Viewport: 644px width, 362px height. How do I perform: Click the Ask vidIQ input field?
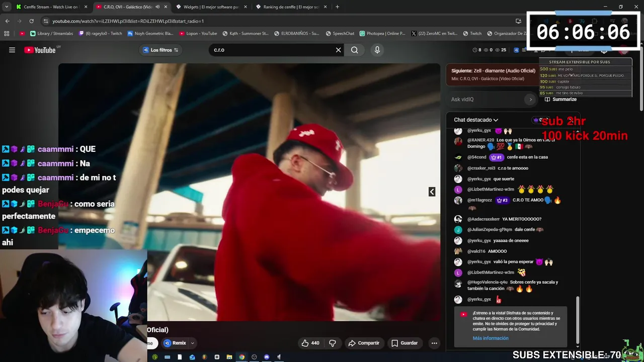pos(487,100)
